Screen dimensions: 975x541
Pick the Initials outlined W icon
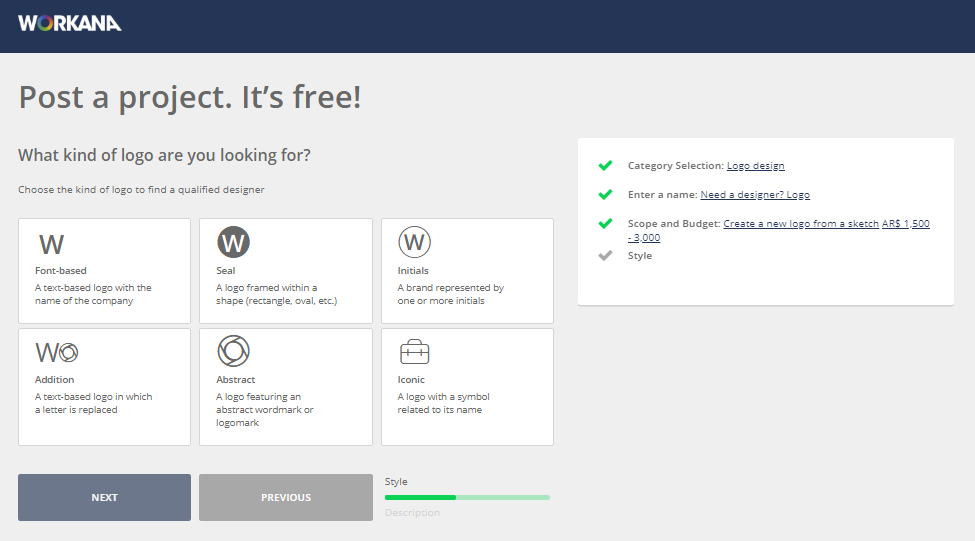[x=414, y=242]
